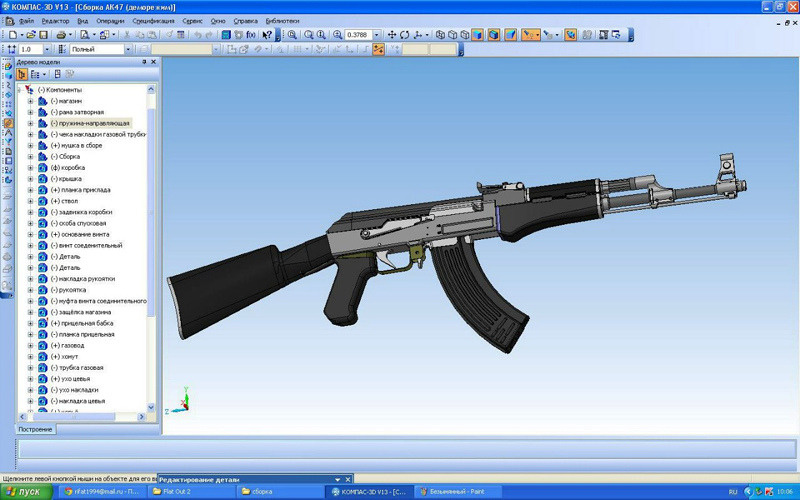Expand the магазин component node
800x500 pixels.
(x=30, y=101)
